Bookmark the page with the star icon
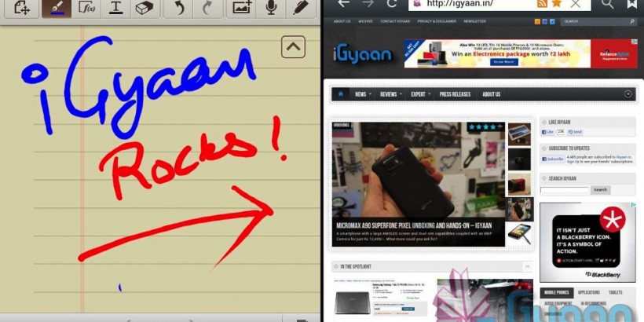This screenshot has height=322, width=644. tap(556, 4)
